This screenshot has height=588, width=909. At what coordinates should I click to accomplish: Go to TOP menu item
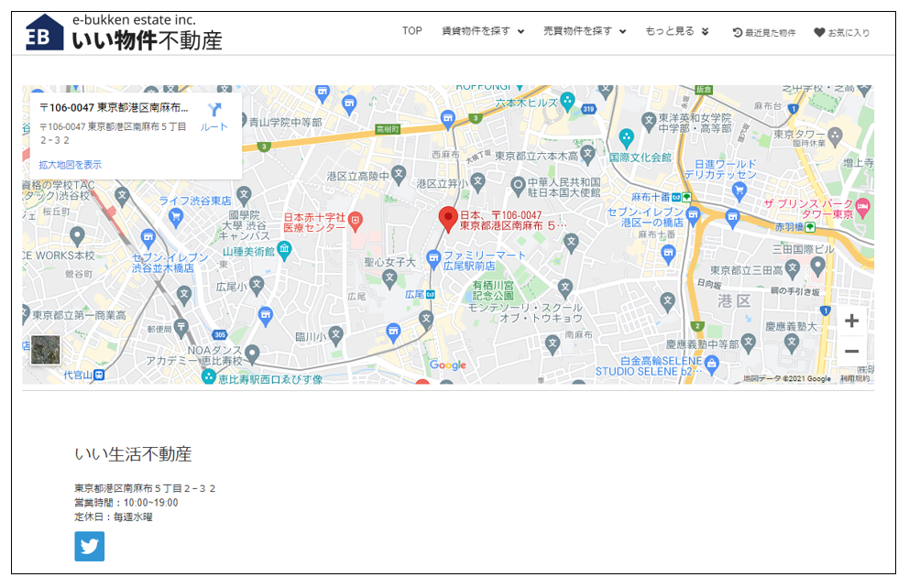click(x=412, y=31)
